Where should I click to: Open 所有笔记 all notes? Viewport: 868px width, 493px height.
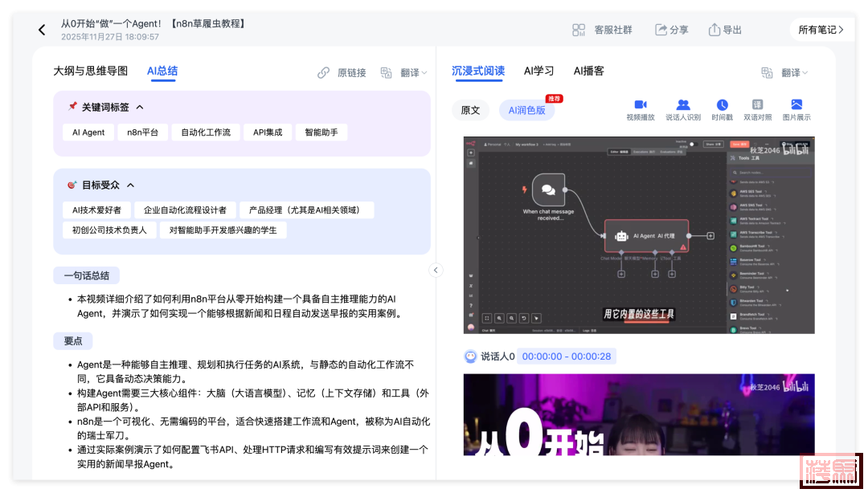pos(821,30)
